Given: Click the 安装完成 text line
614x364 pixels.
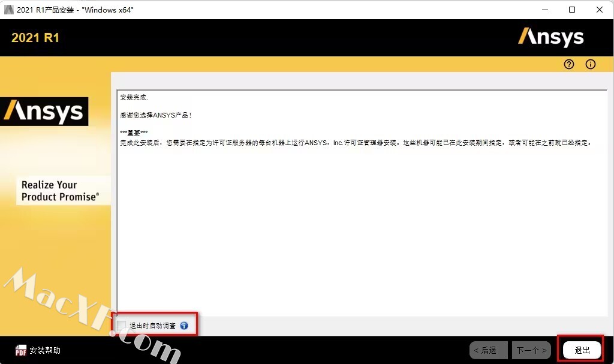Looking at the screenshot, I should [x=134, y=97].
